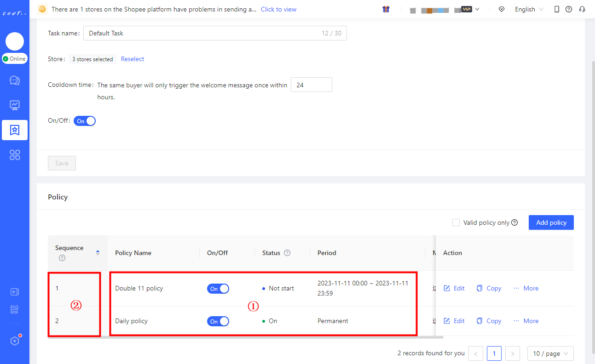The width and height of the screenshot is (595, 364).
Task: Click the Online status badge
Action: [x=15, y=59]
